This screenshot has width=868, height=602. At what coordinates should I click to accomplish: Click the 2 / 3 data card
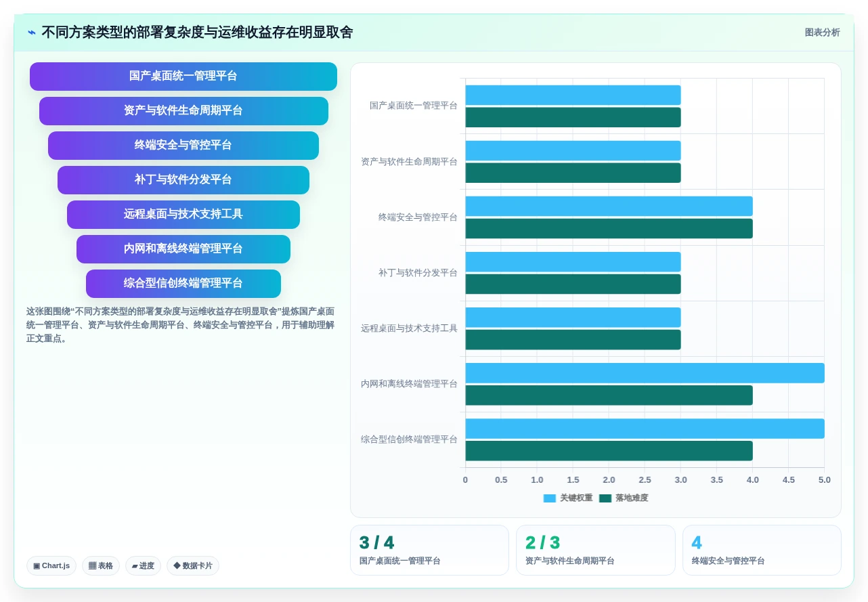pos(596,551)
